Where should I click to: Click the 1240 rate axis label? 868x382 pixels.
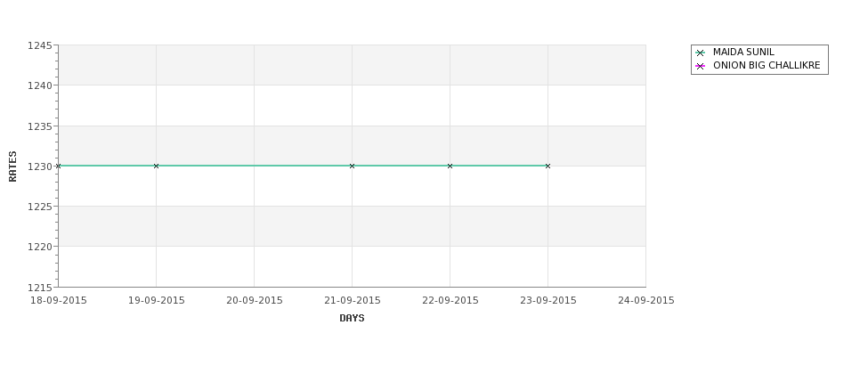pyautogui.click(x=40, y=85)
